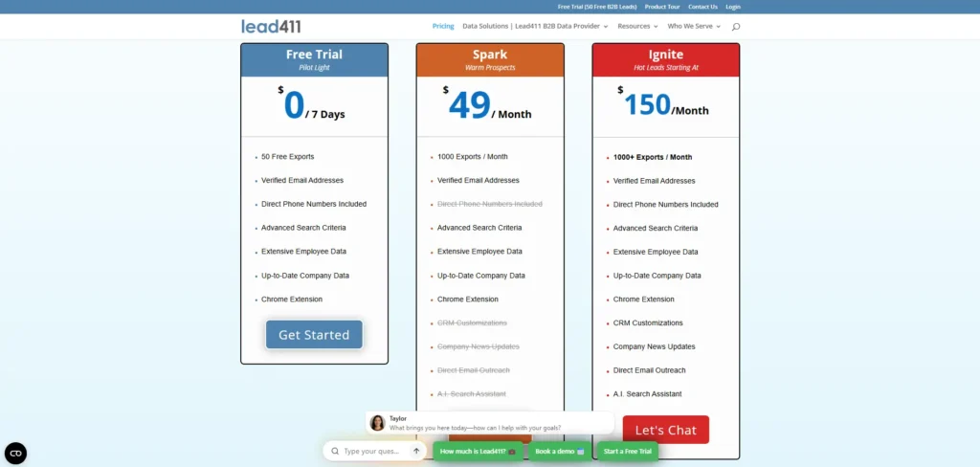
Task: Click the $0 / 7 Days price
Action: [x=312, y=104]
